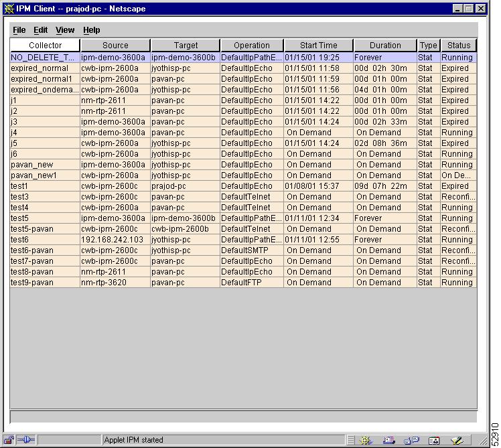Select collector j3
The height and width of the screenshot is (448, 501).
[243, 122]
